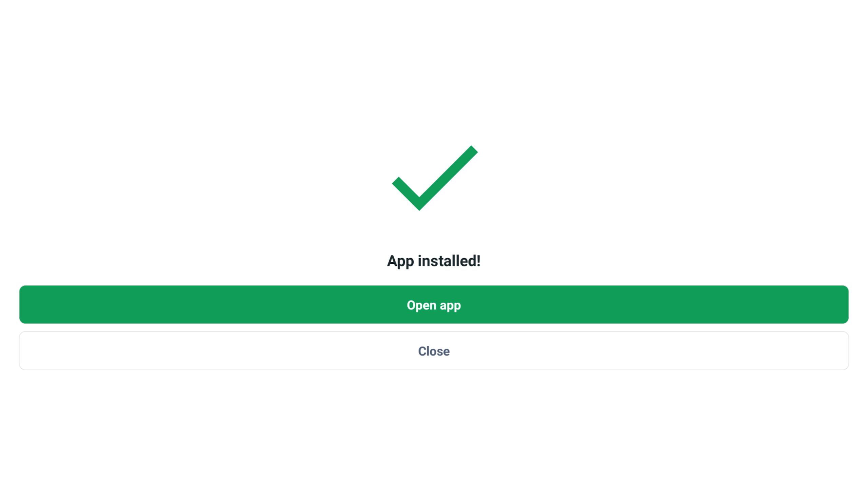Viewport: 868px width, 488px height.
Task: Tap the App installed confirmation message
Action: tap(434, 261)
